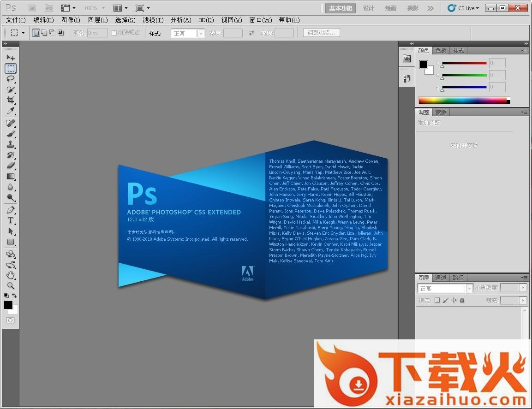The image size is (532, 409).
Task: Select the 基本功能 workspace button
Action: pyautogui.click(x=341, y=8)
